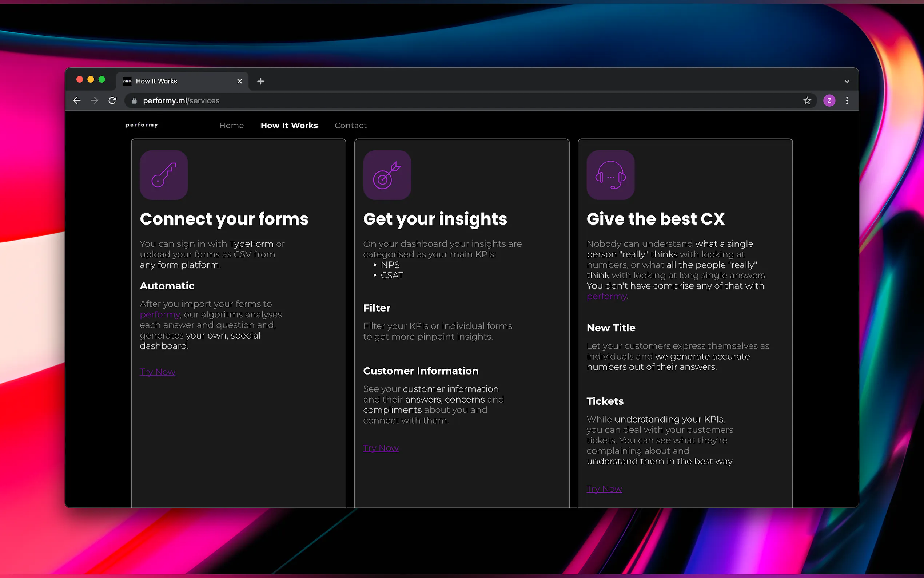Image resolution: width=924 pixels, height=578 pixels.
Task: Click Try Now in the Give the best CX card
Action: pos(604,489)
